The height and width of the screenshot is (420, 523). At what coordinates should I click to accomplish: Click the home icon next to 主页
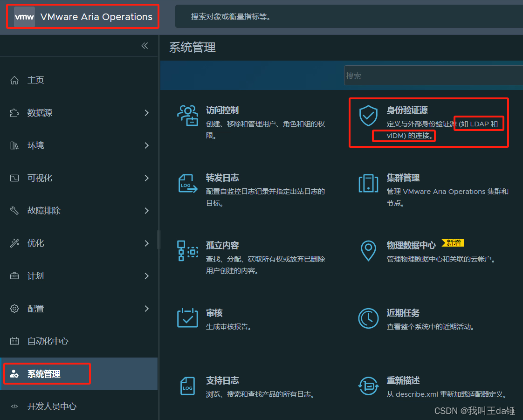tap(14, 80)
